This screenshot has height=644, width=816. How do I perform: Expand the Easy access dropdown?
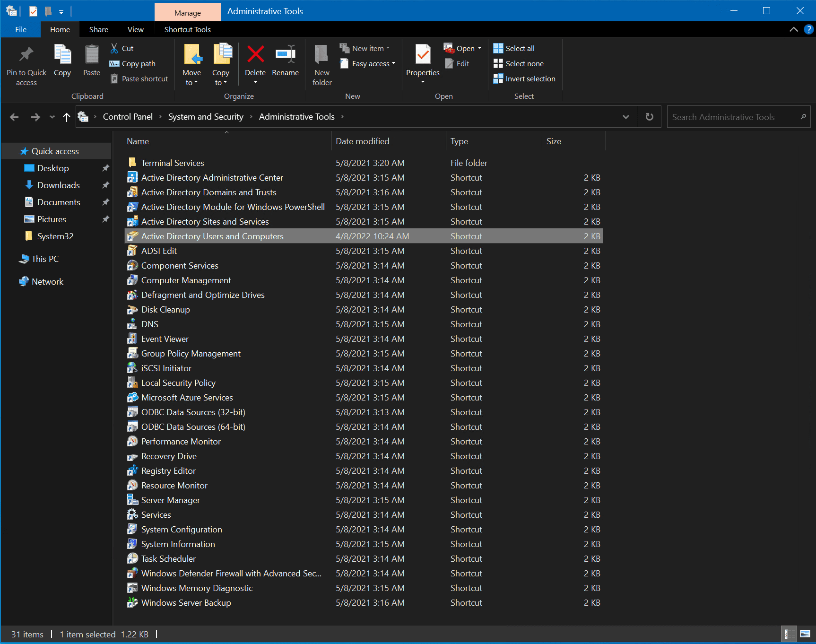coord(393,63)
